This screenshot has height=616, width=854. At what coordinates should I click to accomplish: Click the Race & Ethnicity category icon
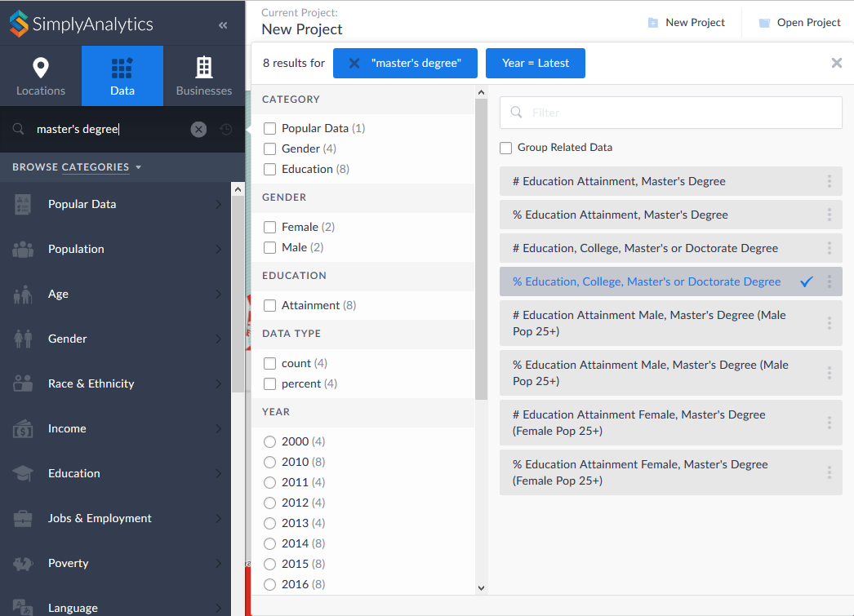23,383
